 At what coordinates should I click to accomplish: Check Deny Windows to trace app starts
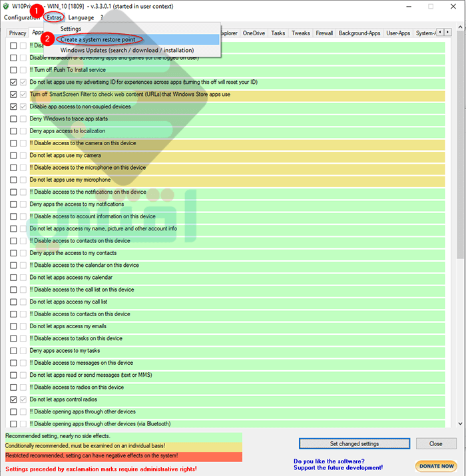13,119
